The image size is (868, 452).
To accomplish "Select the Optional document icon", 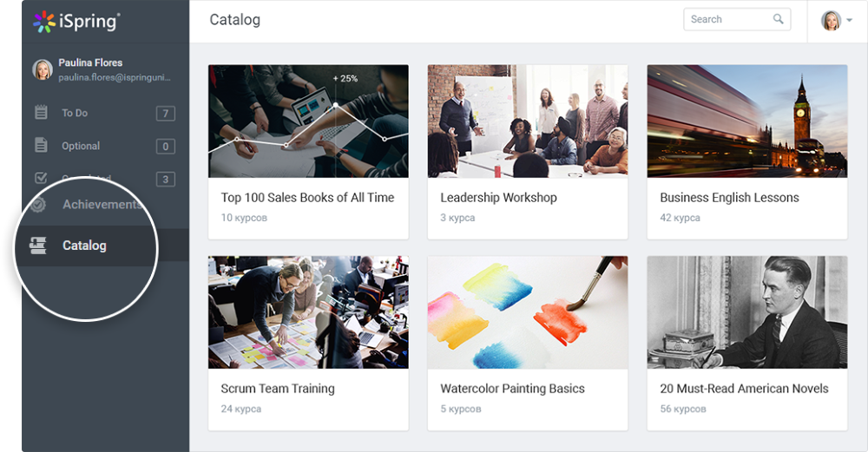I will click(x=41, y=145).
